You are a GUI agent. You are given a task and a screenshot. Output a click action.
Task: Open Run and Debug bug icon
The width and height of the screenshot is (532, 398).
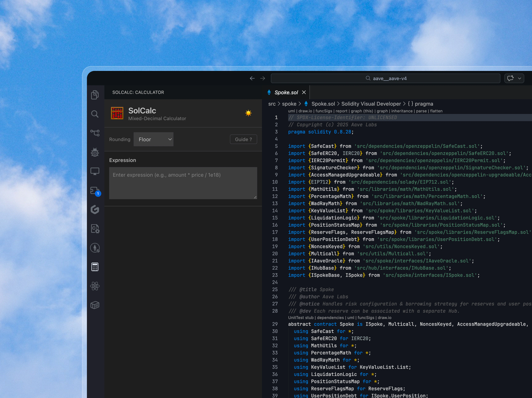coord(95,152)
